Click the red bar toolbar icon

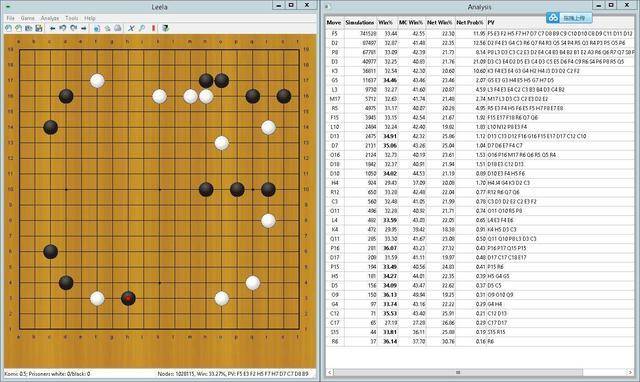(x=153, y=28)
